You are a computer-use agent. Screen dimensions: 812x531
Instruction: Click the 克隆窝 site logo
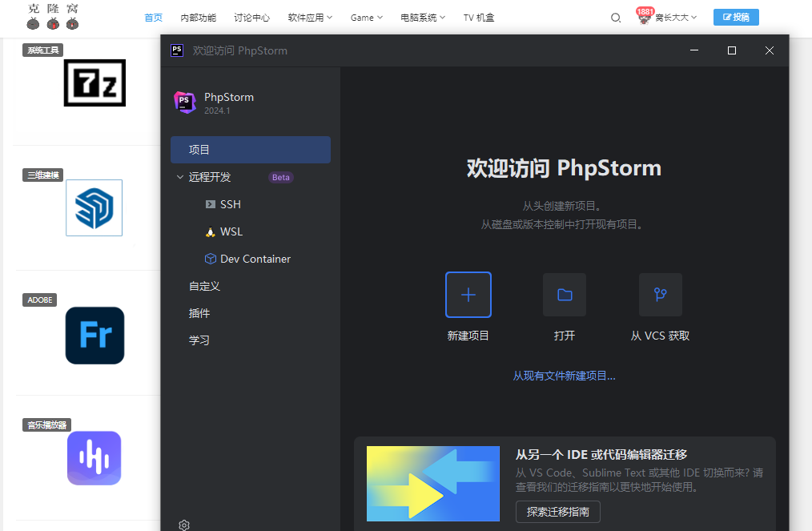53,16
